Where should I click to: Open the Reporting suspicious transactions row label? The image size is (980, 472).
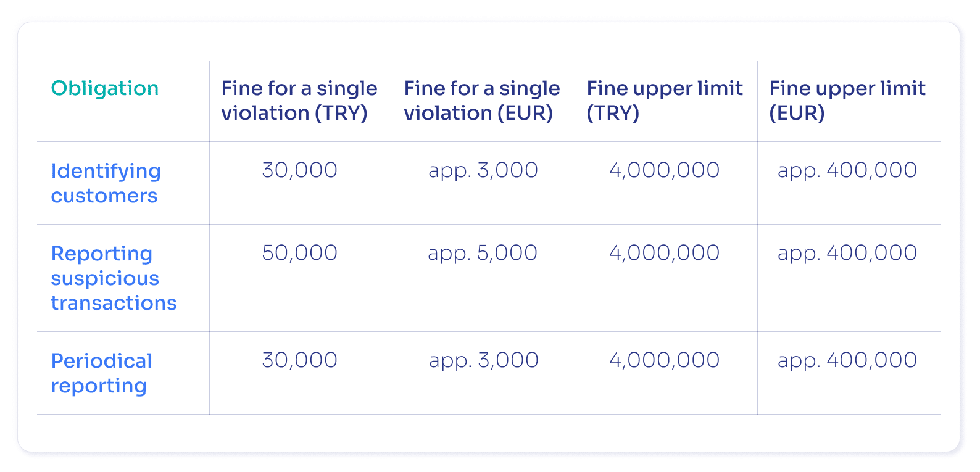pyautogui.click(x=114, y=278)
